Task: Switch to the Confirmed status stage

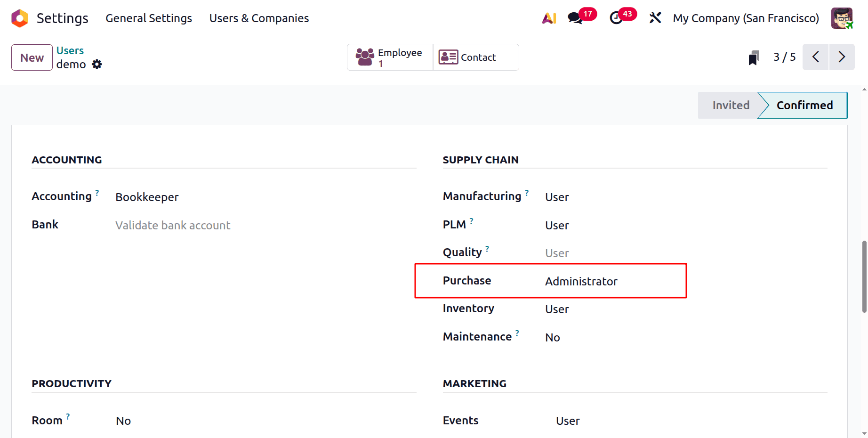Action: tap(805, 105)
